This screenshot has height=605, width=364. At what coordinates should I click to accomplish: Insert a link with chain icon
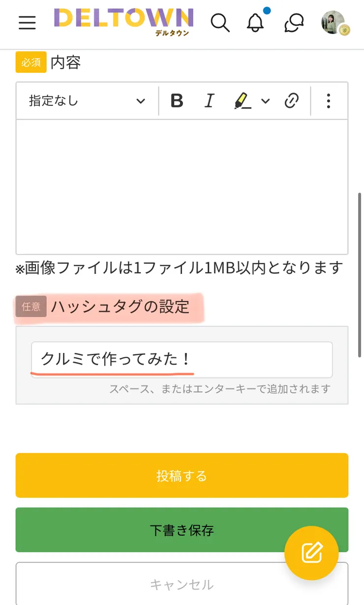pyautogui.click(x=292, y=101)
